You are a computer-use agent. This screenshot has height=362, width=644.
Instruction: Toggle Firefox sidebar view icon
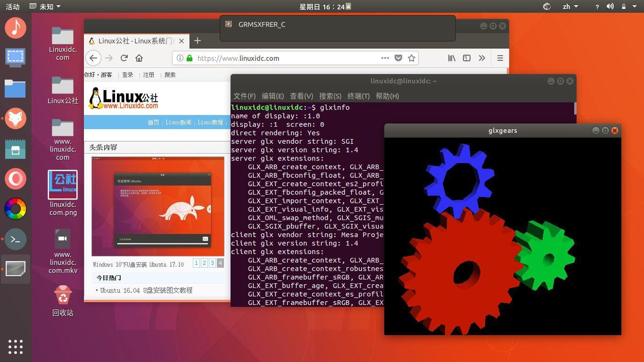(467, 58)
